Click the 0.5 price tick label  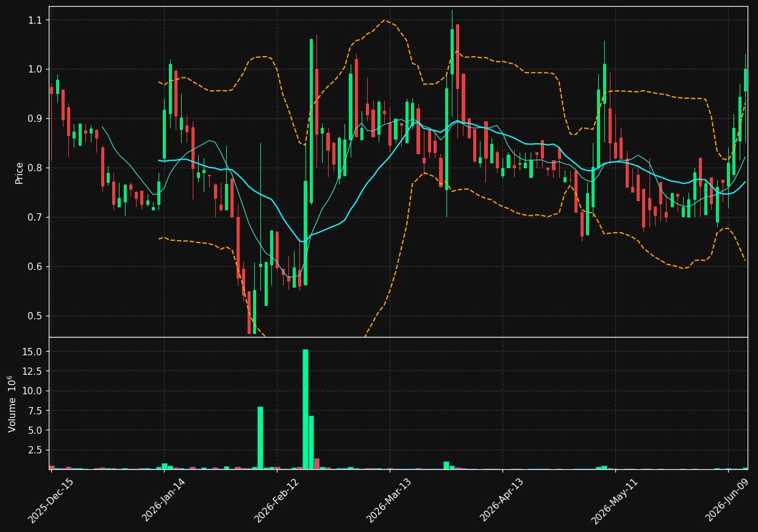(36, 316)
